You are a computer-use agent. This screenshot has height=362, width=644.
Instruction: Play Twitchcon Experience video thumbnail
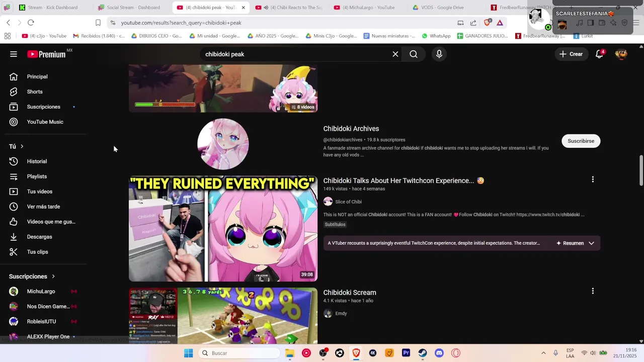pyautogui.click(x=223, y=229)
